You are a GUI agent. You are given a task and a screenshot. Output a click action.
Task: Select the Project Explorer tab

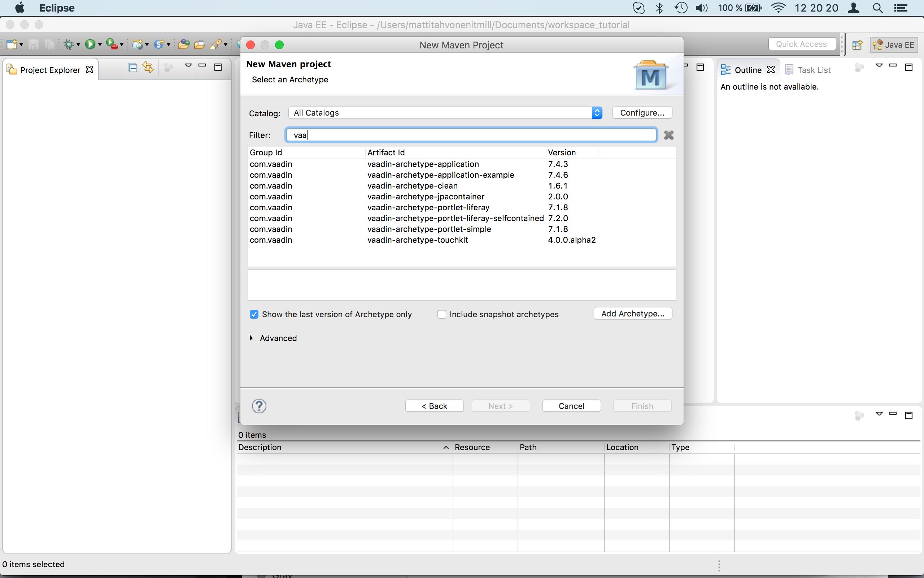[50, 70]
